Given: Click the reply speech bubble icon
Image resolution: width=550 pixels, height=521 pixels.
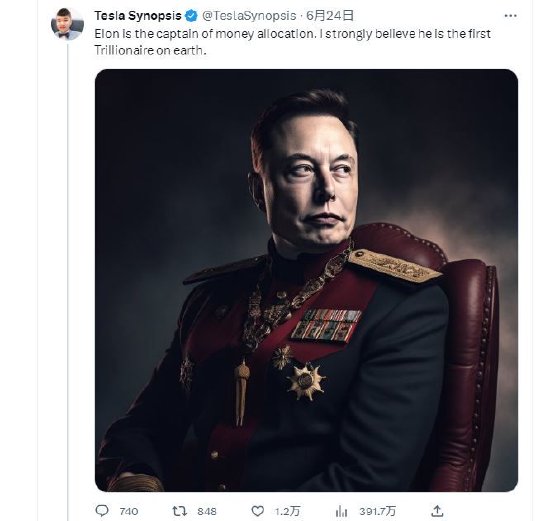Looking at the screenshot, I should [102, 511].
